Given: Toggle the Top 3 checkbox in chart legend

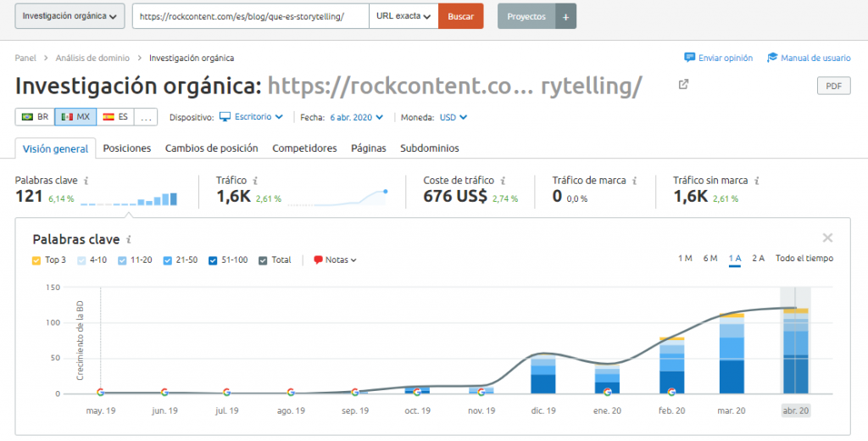Looking at the screenshot, I should [36, 260].
